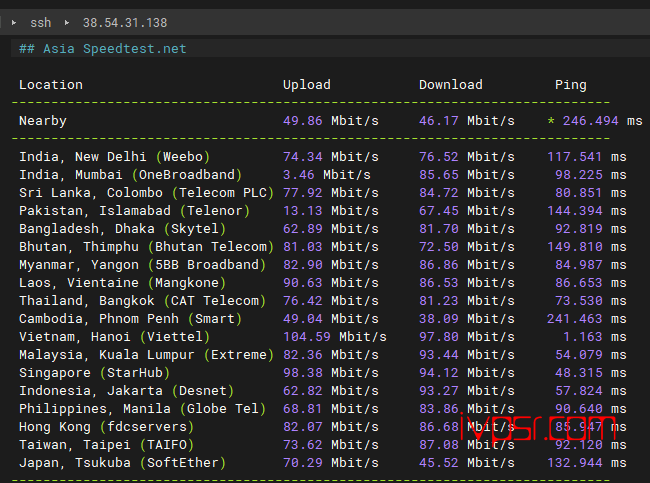Viewport: 650px width, 483px height.
Task: Click Islamabad ping value 144.394
Action: 574,211
